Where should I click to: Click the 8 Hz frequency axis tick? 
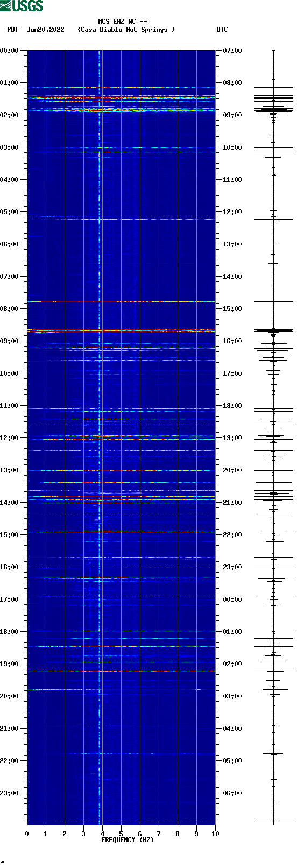pos(178,834)
